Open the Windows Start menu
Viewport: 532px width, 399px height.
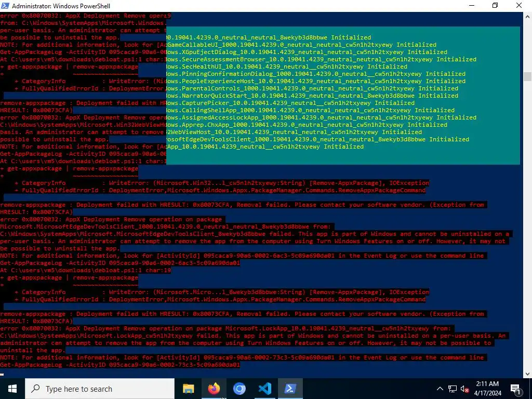pyautogui.click(x=12, y=389)
